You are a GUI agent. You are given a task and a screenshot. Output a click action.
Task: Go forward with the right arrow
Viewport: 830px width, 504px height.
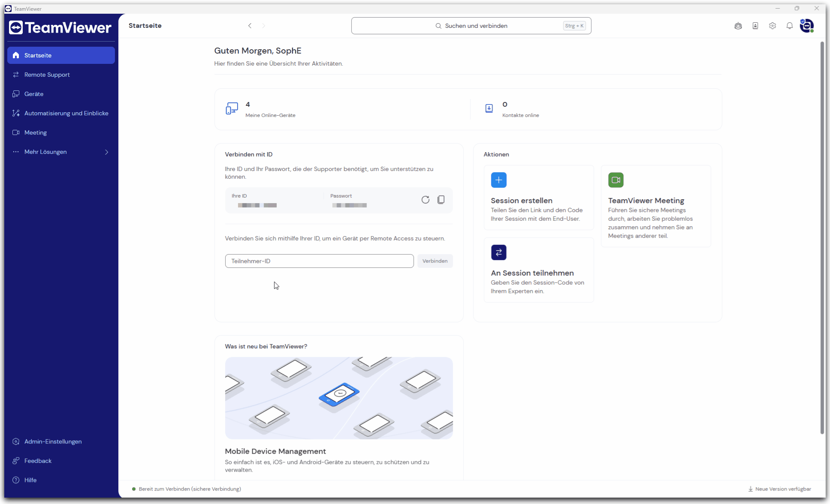pyautogui.click(x=263, y=26)
